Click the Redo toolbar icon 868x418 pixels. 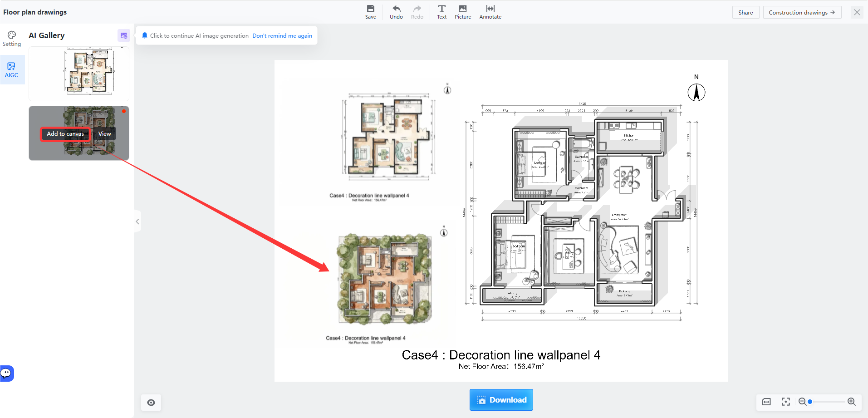click(x=417, y=12)
